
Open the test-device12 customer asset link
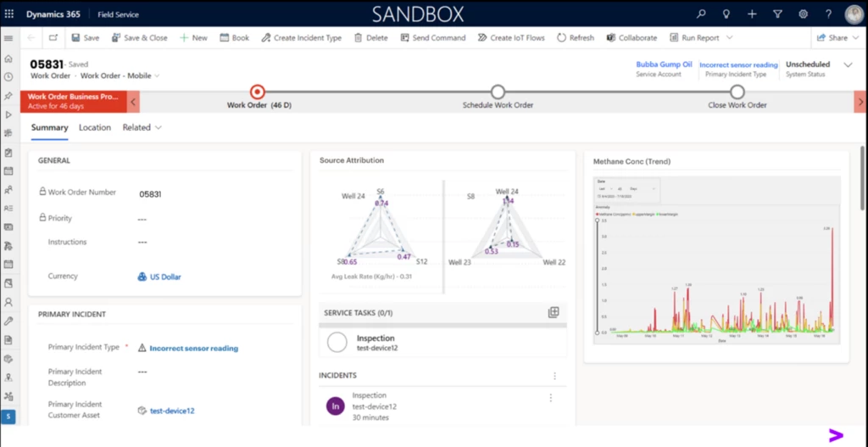[171, 411]
